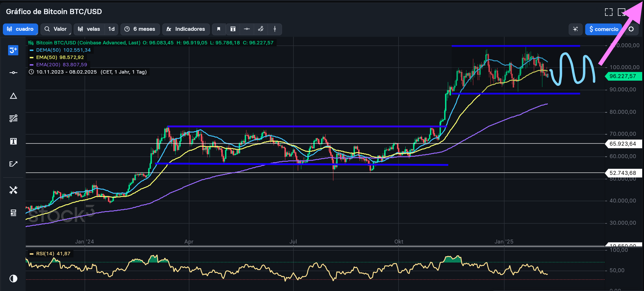Toggle the dark/light contrast theme icon
Screen dimensions: 644x291
click(x=13, y=278)
